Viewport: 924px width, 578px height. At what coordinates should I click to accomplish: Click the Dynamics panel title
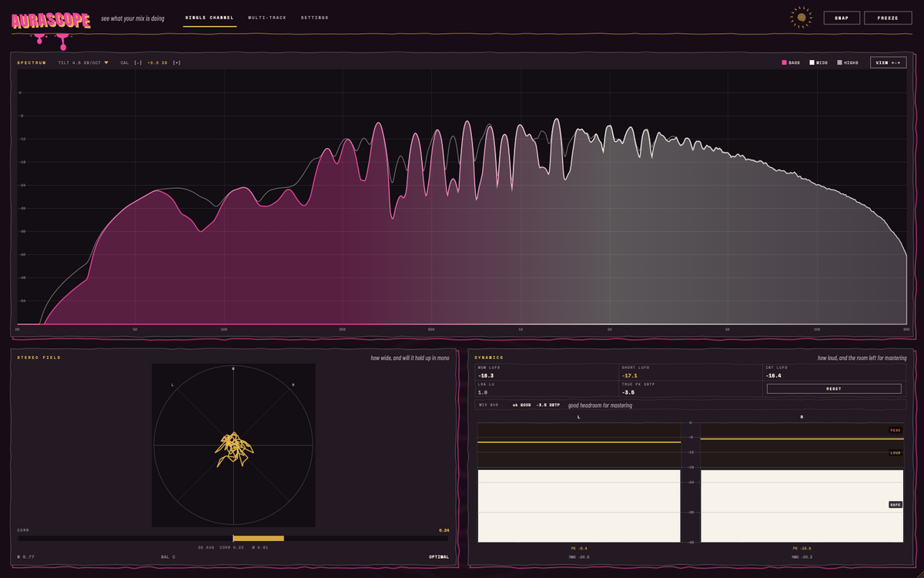489,358
